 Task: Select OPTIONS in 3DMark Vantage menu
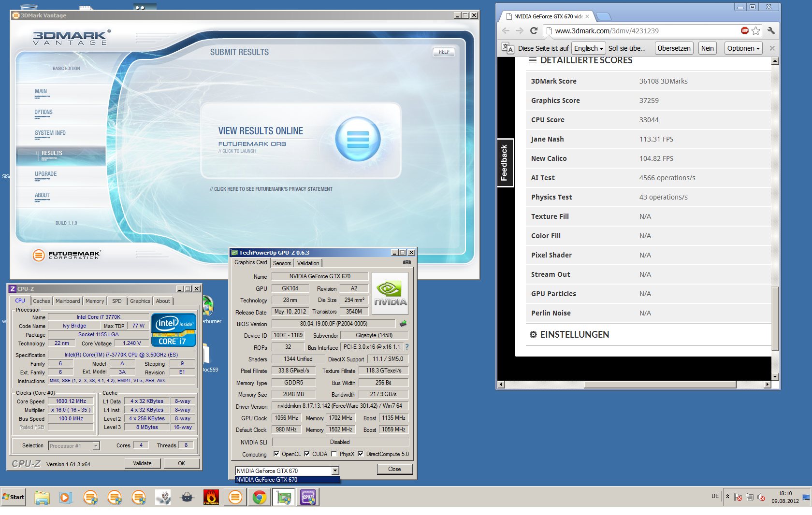(43, 112)
